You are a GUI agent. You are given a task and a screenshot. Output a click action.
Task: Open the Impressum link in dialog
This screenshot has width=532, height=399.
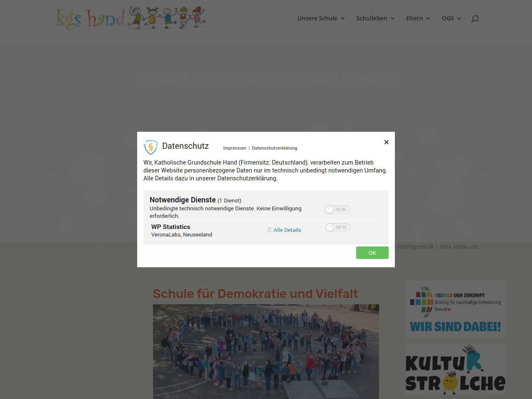(234, 148)
